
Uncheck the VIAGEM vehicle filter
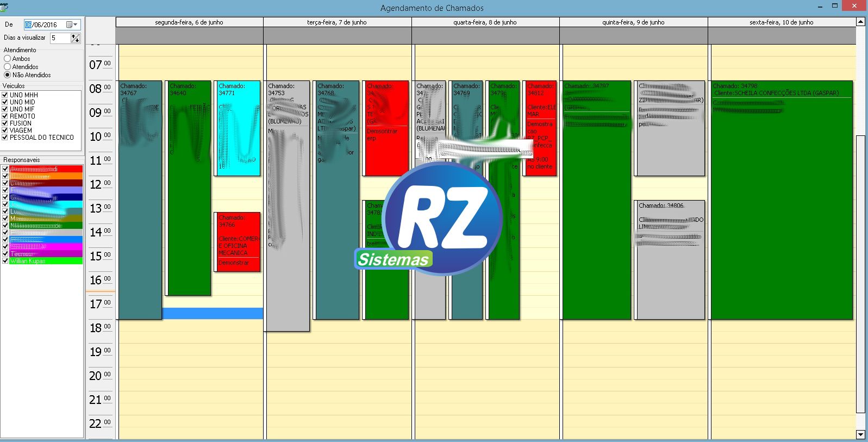(x=5, y=130)
